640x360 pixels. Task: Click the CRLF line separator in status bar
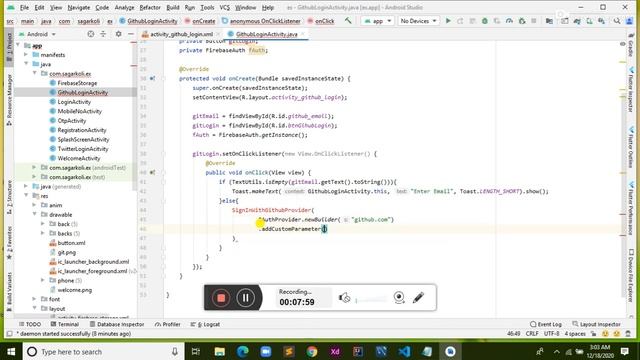coord(532,333)
